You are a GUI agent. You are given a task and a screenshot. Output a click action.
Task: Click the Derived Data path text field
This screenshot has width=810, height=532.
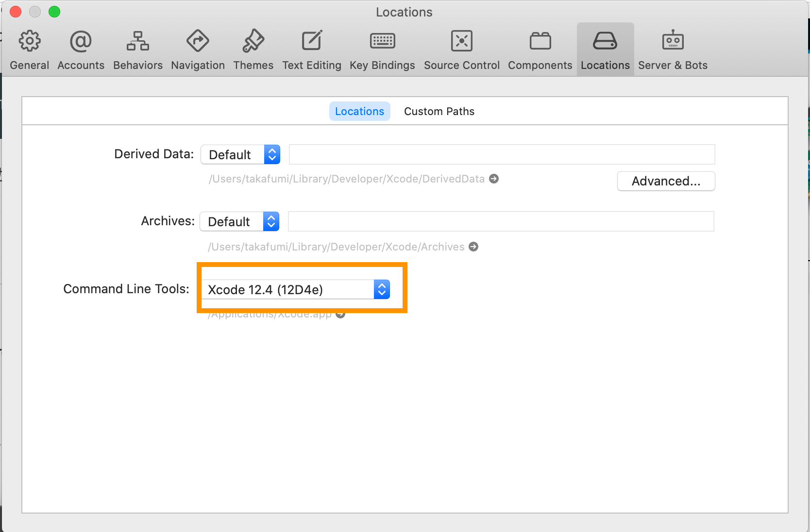[x=502, y=155]
